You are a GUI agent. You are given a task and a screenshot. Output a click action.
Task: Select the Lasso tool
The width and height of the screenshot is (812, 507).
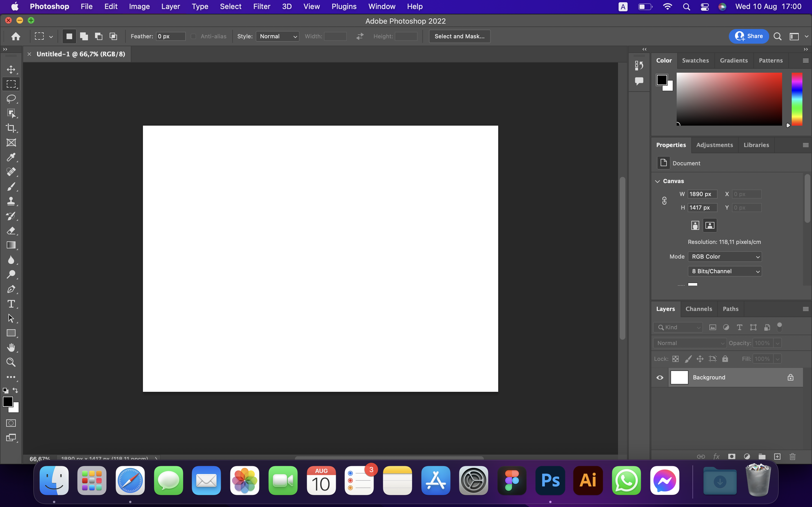11,99
